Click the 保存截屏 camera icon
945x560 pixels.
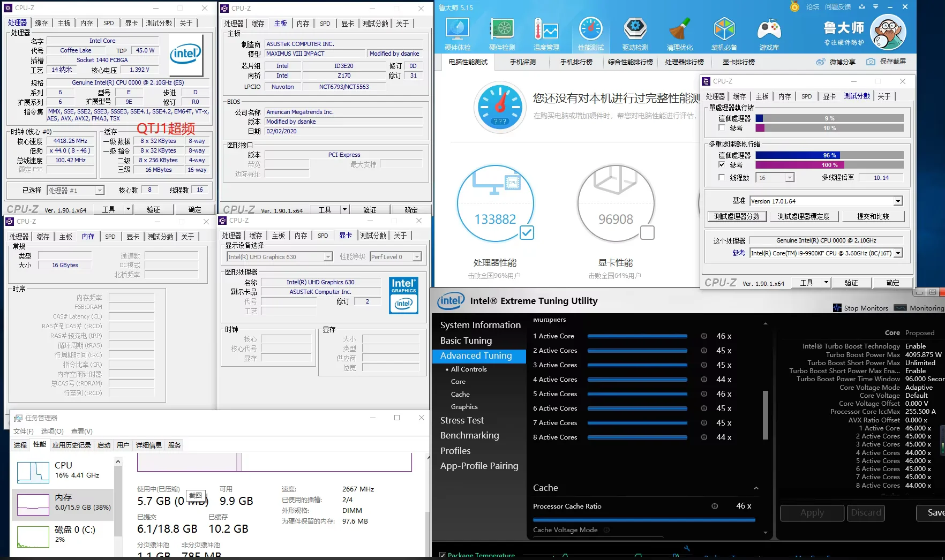[871, 62]
